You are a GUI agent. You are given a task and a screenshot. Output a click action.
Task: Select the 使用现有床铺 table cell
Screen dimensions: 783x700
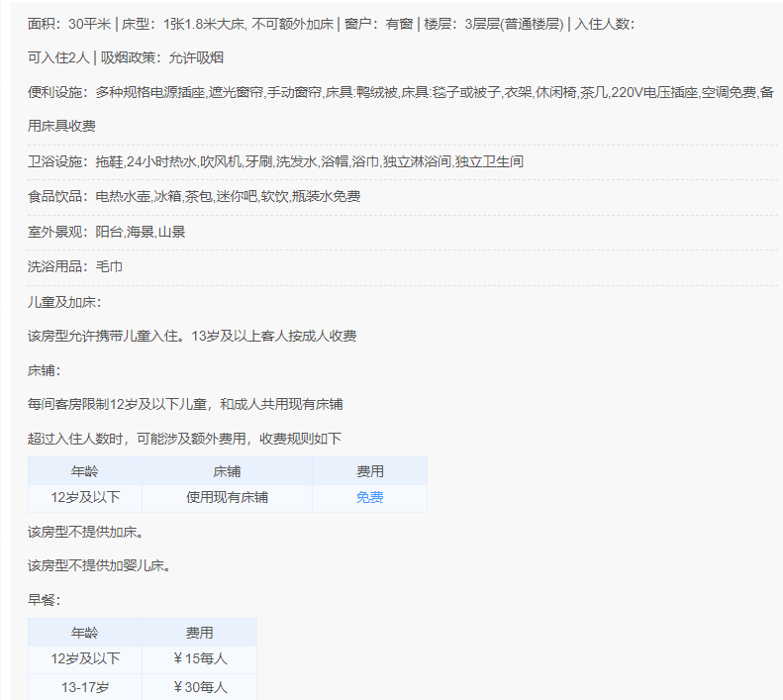pyautogui.click(x=228, y=498)
